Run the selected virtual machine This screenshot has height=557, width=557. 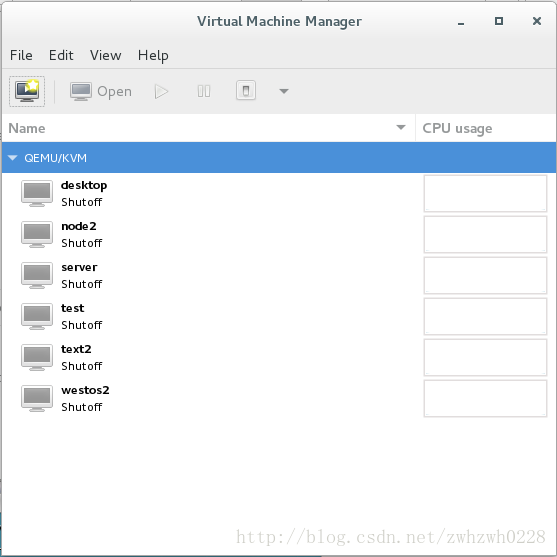(161, 92)
